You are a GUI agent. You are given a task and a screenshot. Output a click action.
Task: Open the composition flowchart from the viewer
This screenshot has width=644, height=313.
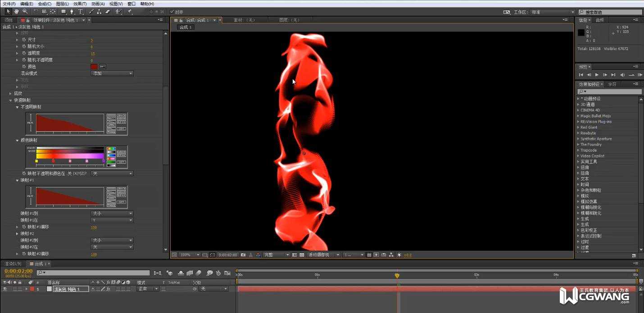(x=391, y=255)
